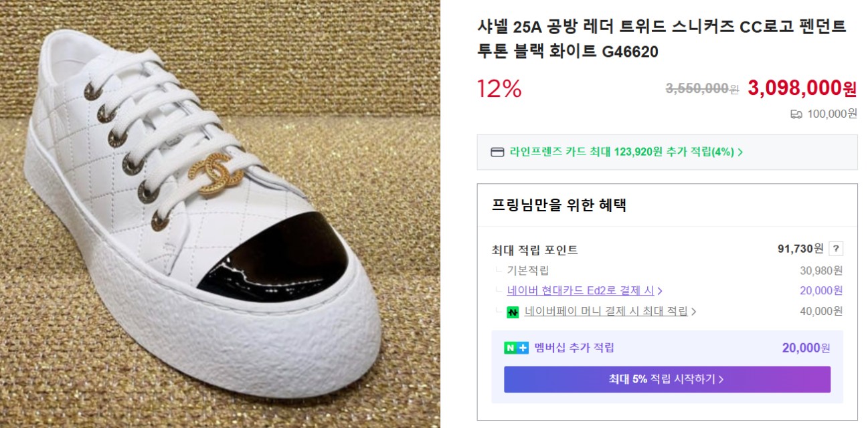Click the 12% discount rate
This screenshot has width=868, height=428.
(499, 88)
